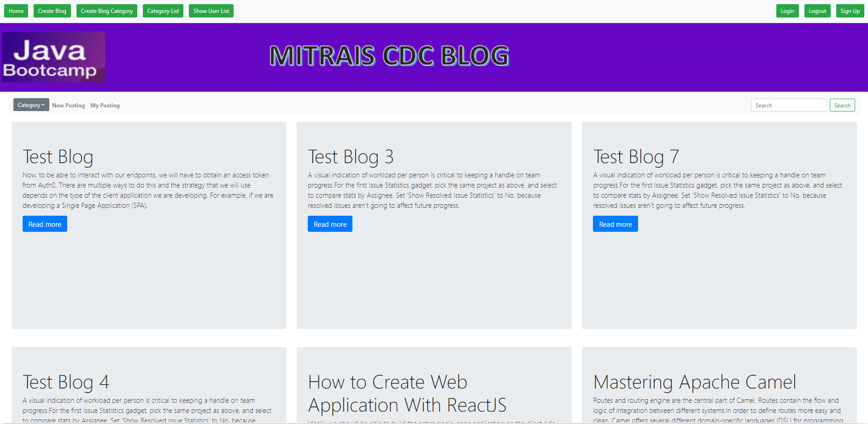This screenshot has height=424, width=868.
Task: Open the Create Blog page
Action: coord(52,11)
